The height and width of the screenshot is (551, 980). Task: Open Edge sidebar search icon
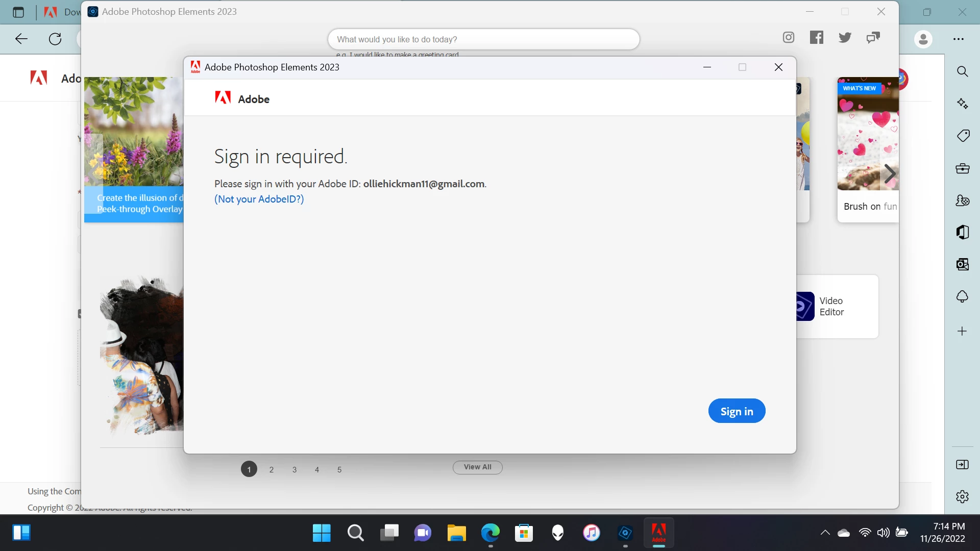coord(962,71)
